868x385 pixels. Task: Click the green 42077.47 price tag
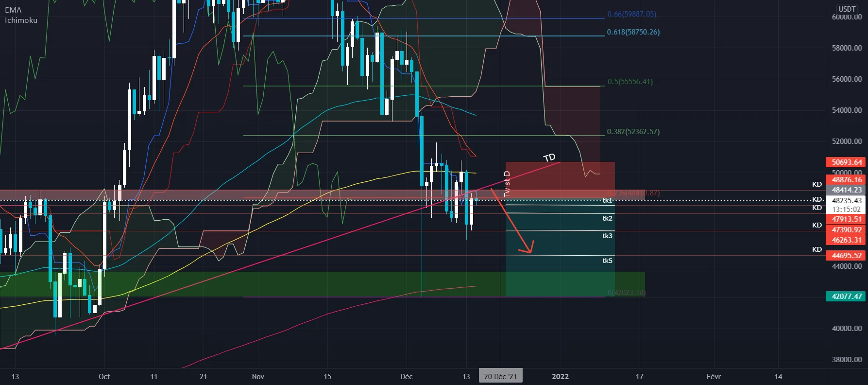pos(846,297)
